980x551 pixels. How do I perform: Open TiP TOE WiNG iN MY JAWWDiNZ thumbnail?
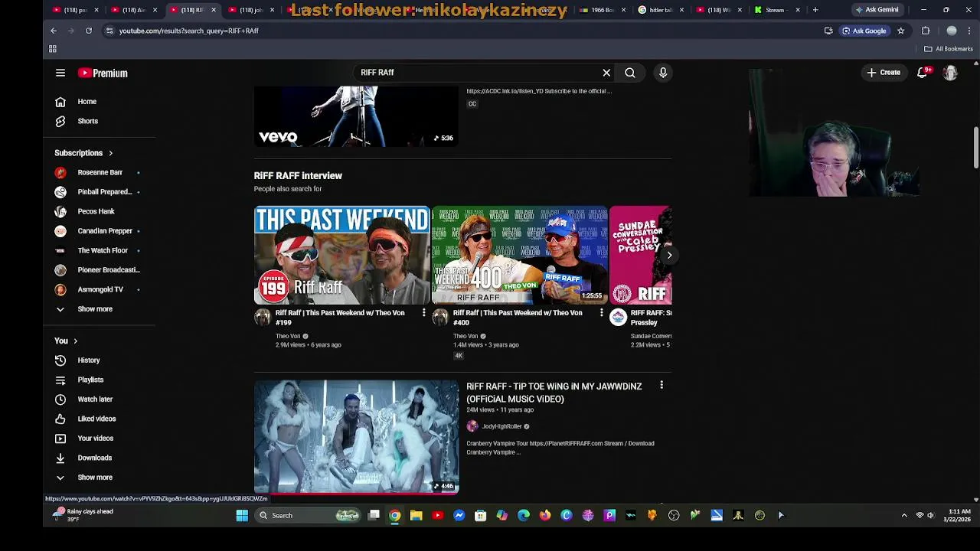[x=356, y=437]
